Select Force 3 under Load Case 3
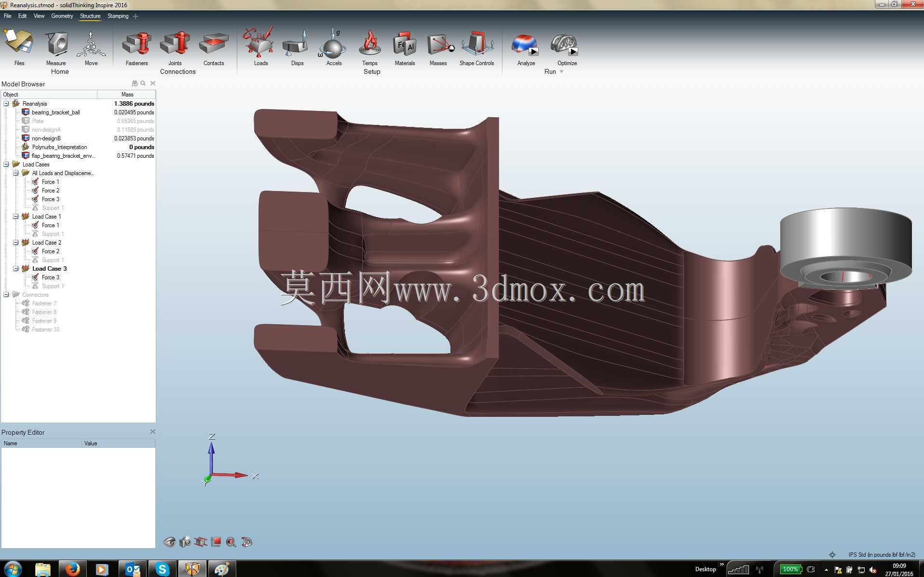Viewport: 924px width, 577px height. (50, 277)
